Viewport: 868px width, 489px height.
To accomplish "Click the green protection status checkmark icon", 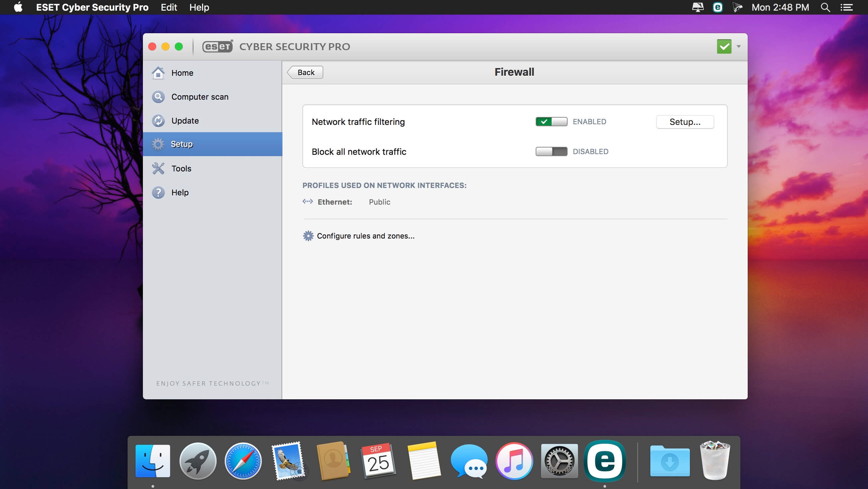I will click(x=724, y=46).
